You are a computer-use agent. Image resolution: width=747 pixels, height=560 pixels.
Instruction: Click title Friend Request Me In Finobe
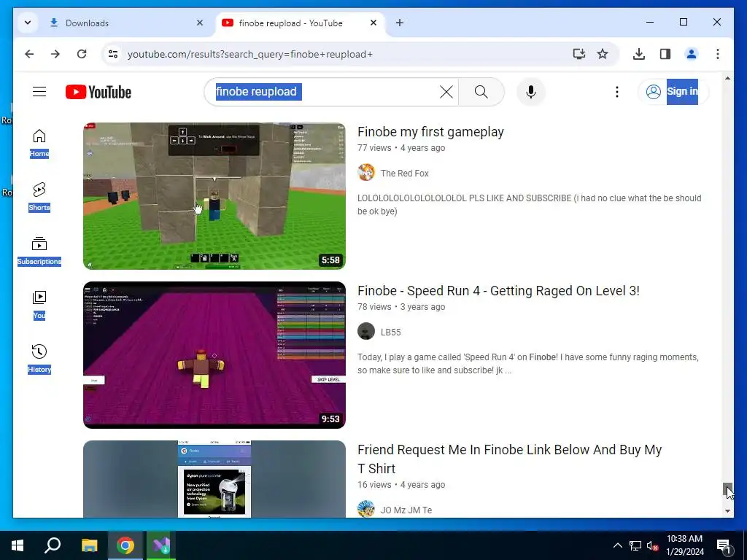point(509,459)
